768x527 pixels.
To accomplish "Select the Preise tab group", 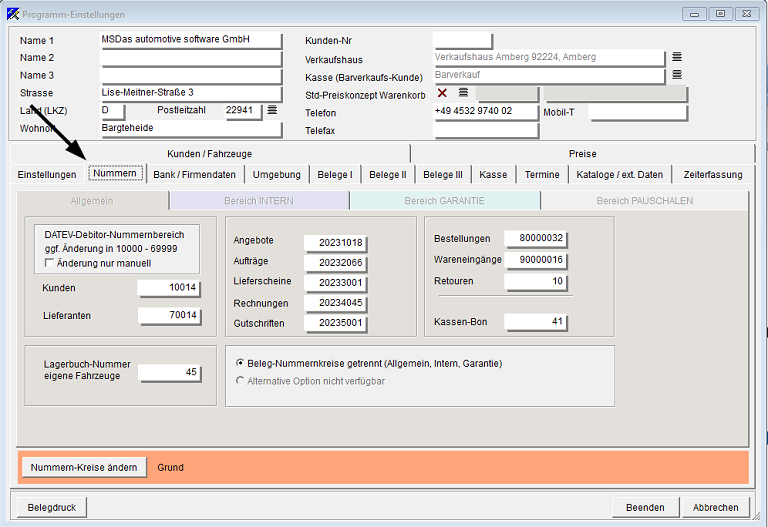I will 583,154.
